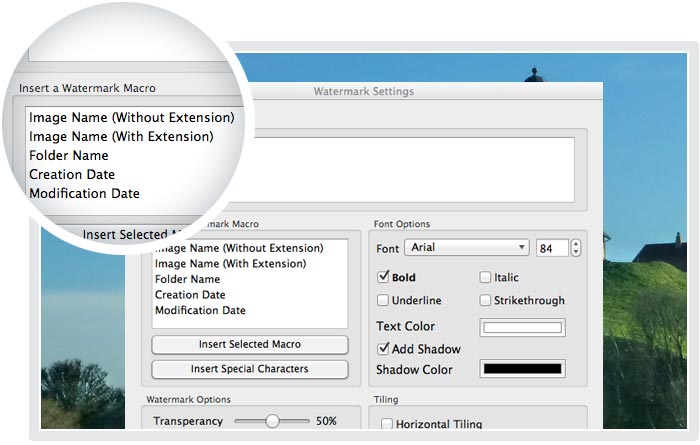Select magnified Creation Date entry
Image resolution: width=700 pixels, height=445 pixels.
[x=72, y=174]
